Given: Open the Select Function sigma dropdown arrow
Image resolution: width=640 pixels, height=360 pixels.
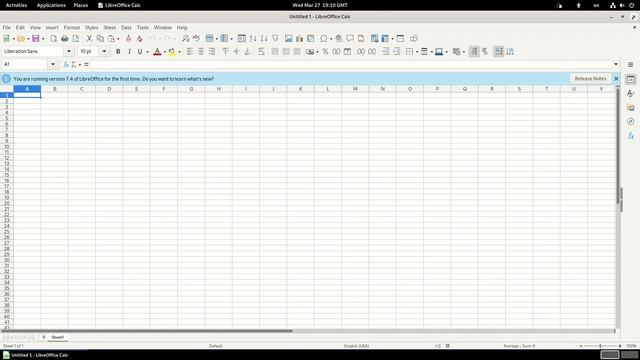Looking at the screenshot, I should coord(80,64).
